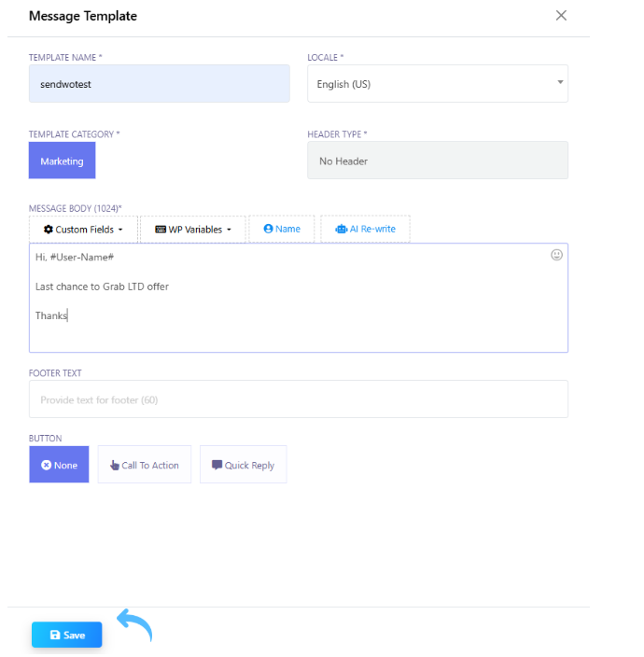Screen dimensions: 644x657
Task: Insert the Name variable into message
Action: [x=282, y=229]
